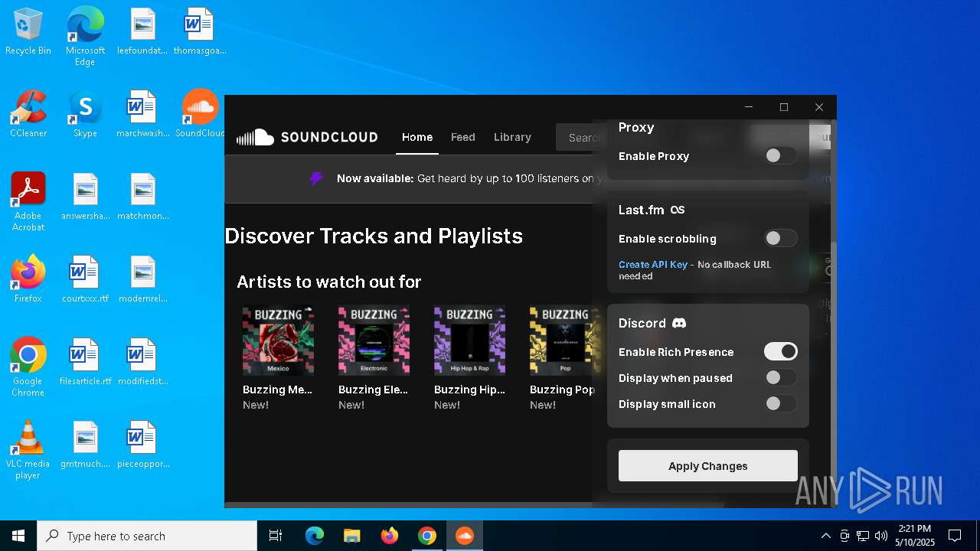Viewport: 980px width, 551px height.
Task: Show hidden system tray icons
Action: (x=825, y=536)
